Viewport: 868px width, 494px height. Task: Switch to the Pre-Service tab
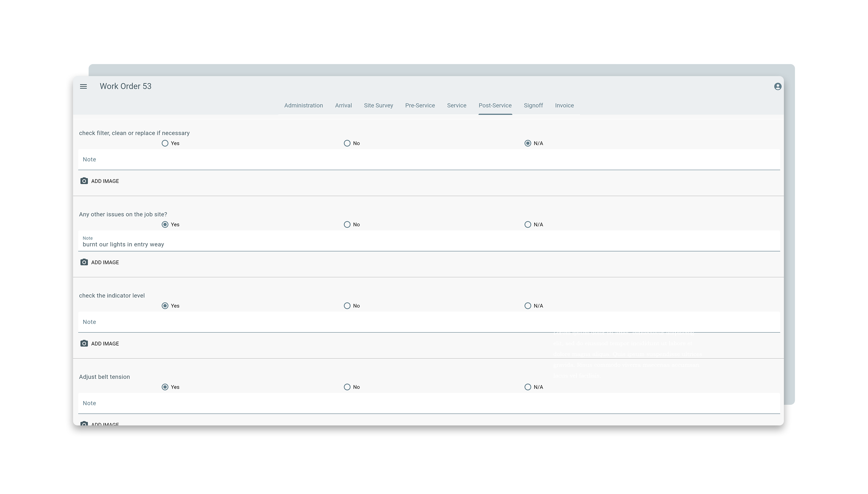(x=420, y=105)
